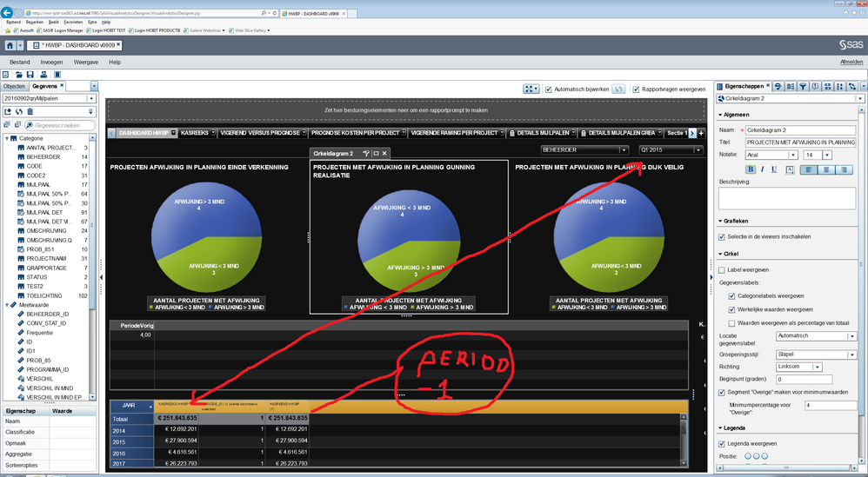The height and width of the screenshot is (477, 868).
Task: Open the font size 14 dropdown
Action: [x=827, y=156]
